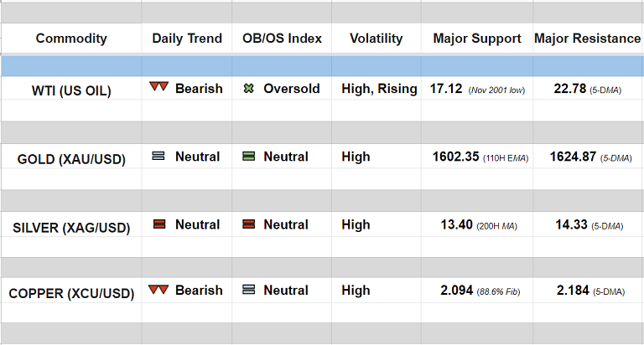Select the Commodity column header

(71, 39)
